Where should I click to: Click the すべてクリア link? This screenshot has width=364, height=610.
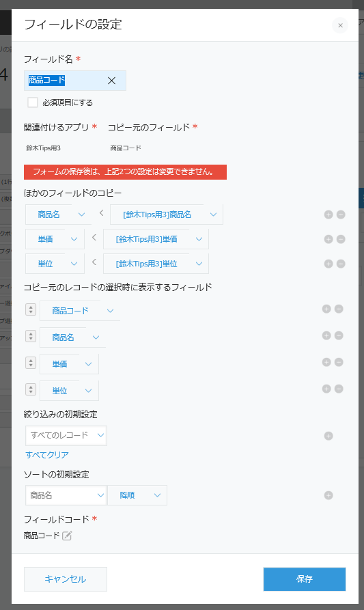[x=47, y=455]
